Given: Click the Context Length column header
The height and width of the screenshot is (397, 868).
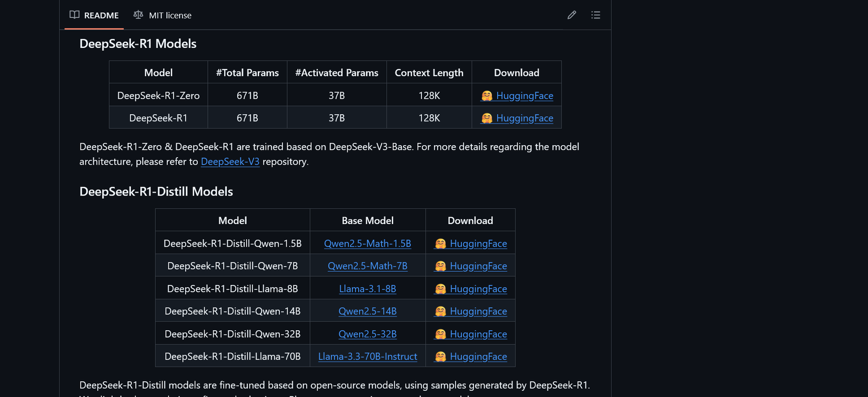Looking at the screenshot, I should coord(429,73).
